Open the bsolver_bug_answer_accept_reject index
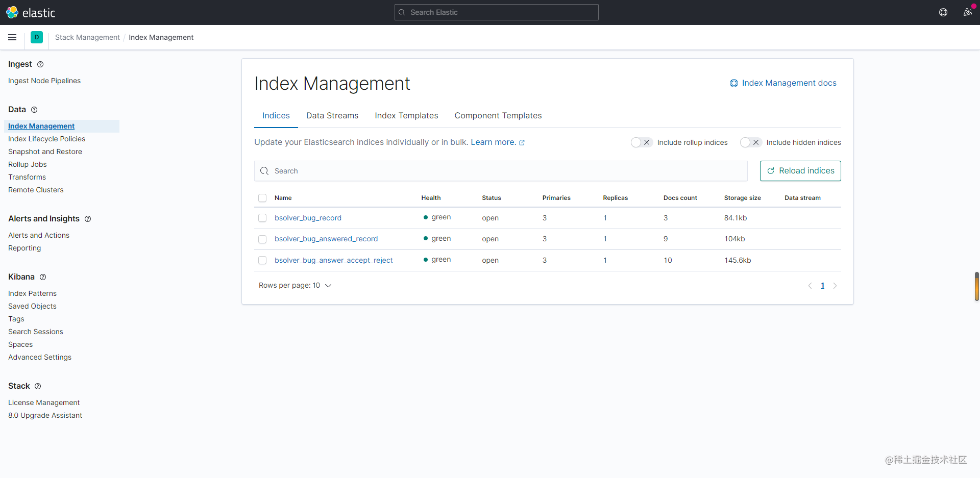The width and height of the screenshot is (980, 478). [x=333, y=260]
